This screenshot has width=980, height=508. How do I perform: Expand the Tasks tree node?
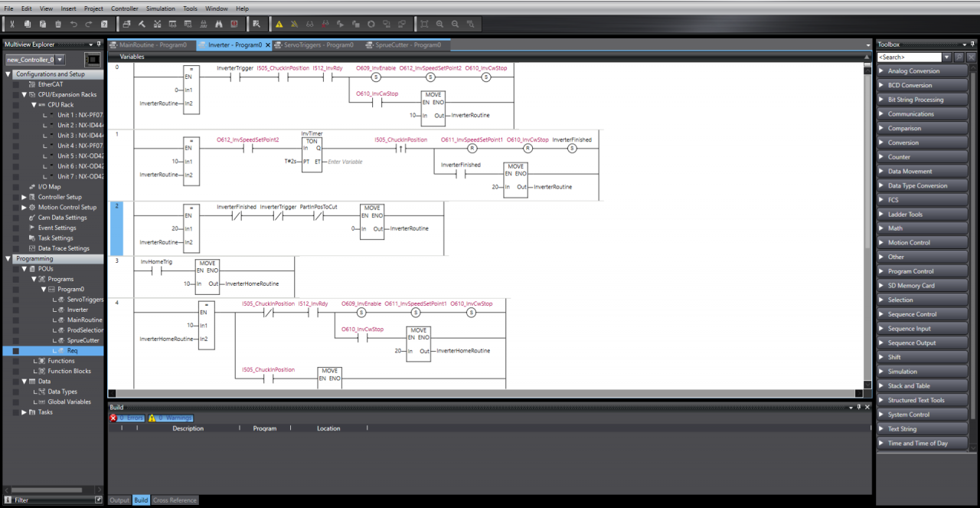click(23, 412)
